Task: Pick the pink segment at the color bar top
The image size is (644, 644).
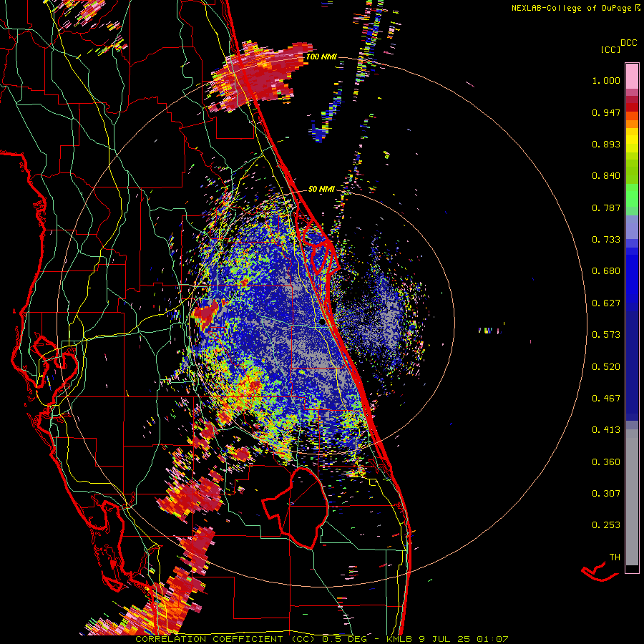Action: pos(632,76)
